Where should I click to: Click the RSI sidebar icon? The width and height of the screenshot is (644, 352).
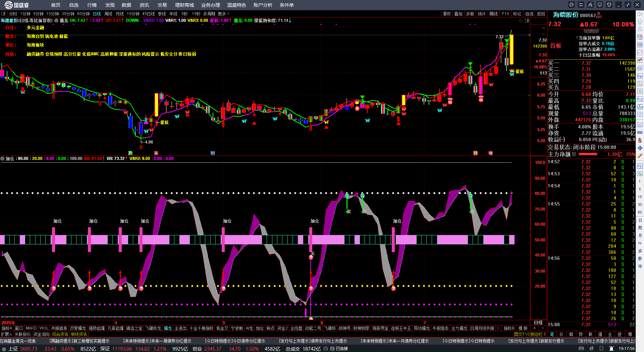point(640,132)
